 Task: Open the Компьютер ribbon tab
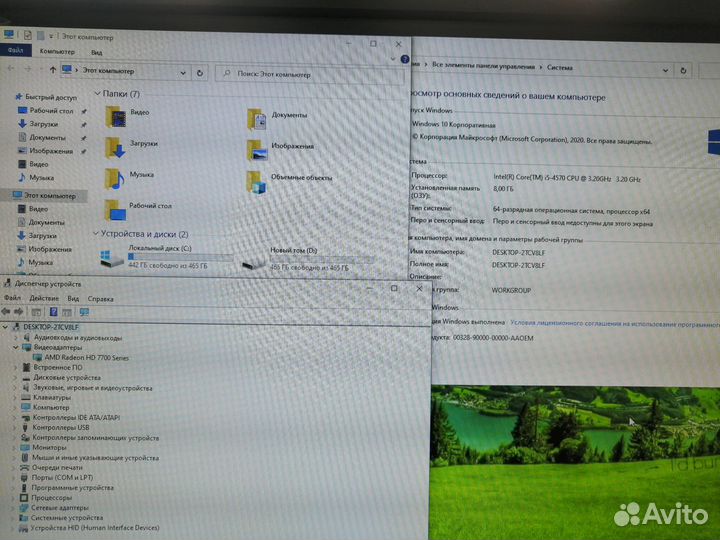point(57,51)
